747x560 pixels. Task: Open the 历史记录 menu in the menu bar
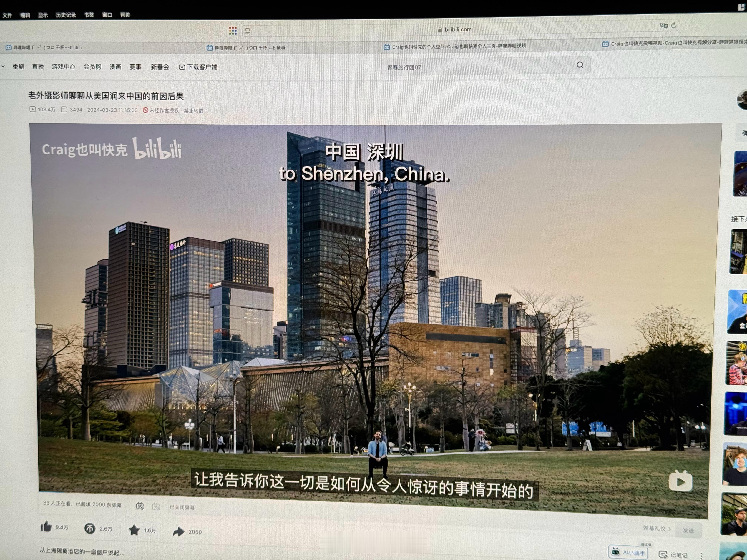[x=66, y=15]
